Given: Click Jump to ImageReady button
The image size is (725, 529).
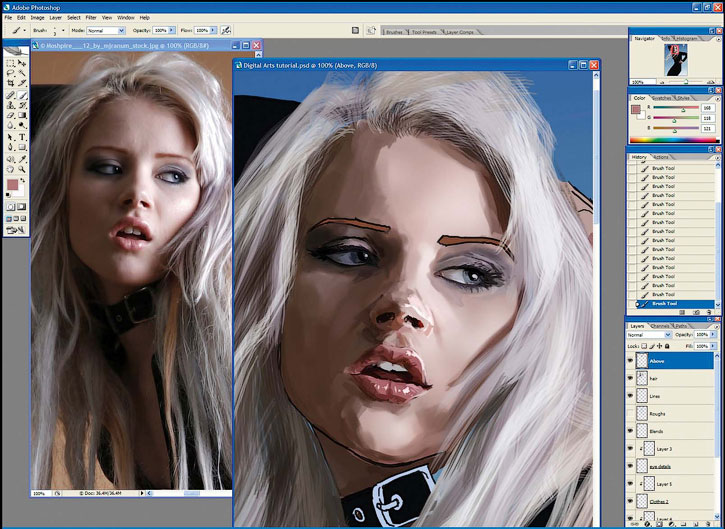Looking at the screenshot, I should [x=16, y=230].
